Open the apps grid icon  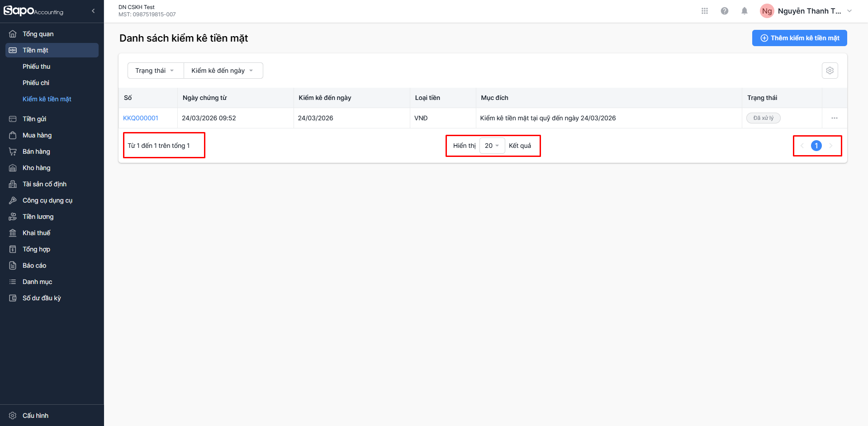[704, 11]
